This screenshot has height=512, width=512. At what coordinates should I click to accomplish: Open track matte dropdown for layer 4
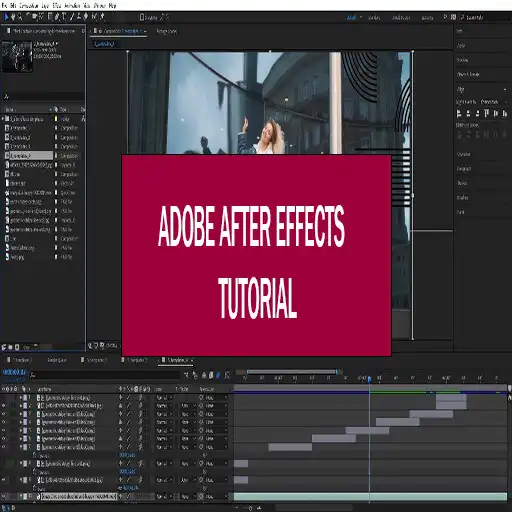click(188, 422)
